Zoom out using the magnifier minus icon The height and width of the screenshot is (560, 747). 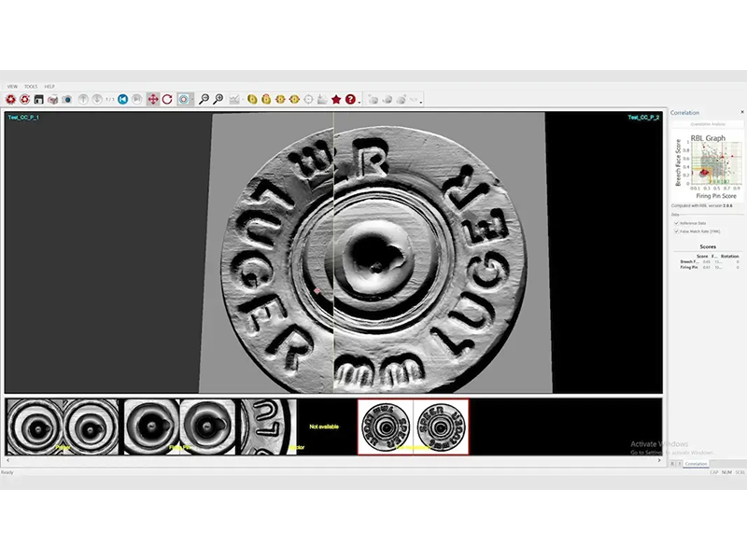[x=205, y=96]
